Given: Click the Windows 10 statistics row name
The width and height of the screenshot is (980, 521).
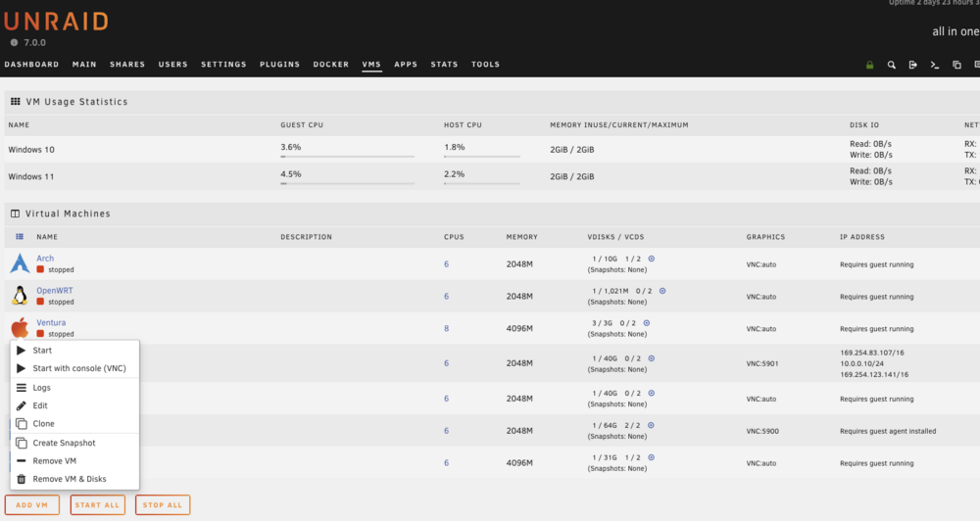Looking at the screenshot, I should (x=31, y=150).
